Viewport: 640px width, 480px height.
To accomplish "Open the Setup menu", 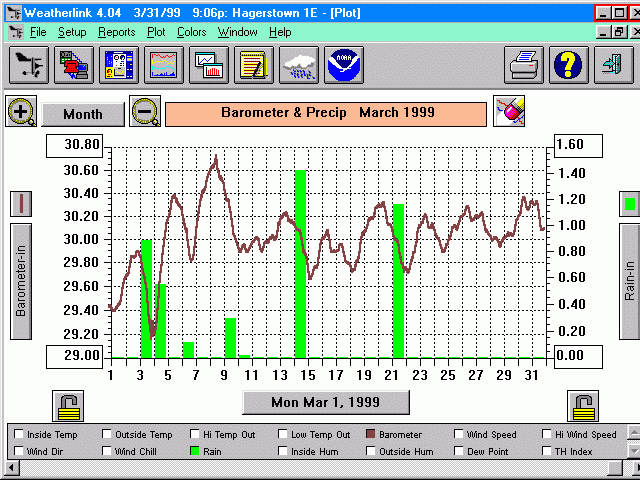I will (72, 32).
